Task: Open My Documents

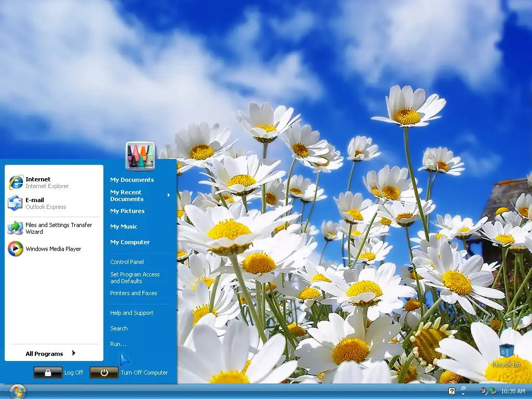Action: pos(132,180)
